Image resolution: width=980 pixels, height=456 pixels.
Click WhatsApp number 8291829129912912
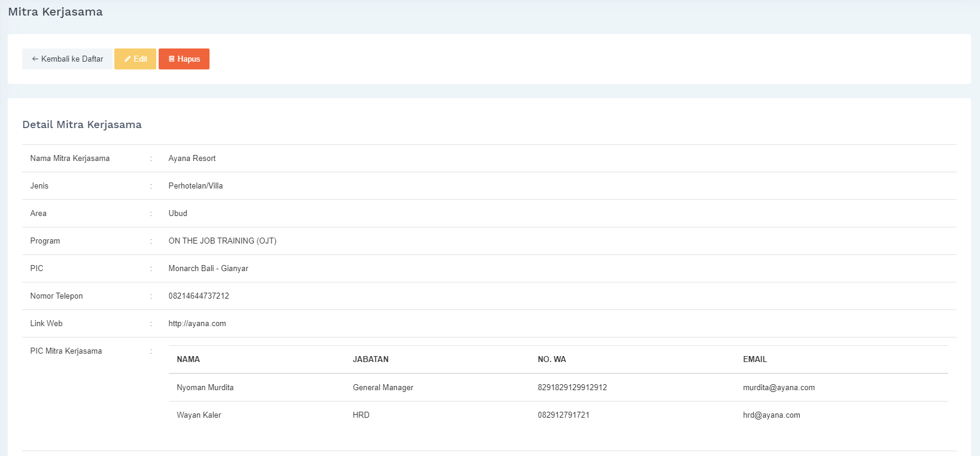point(572,388)
